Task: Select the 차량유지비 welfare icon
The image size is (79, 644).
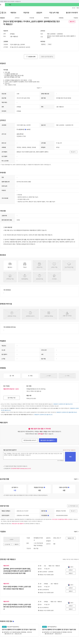Action: [x=39, y=265]
